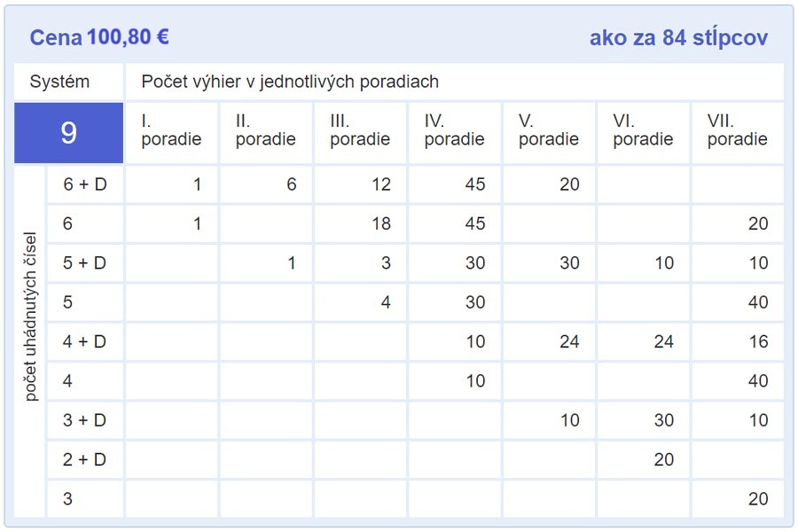Select the '2 + D' row label
Viewport: 798px width, 532px height.
84,459
